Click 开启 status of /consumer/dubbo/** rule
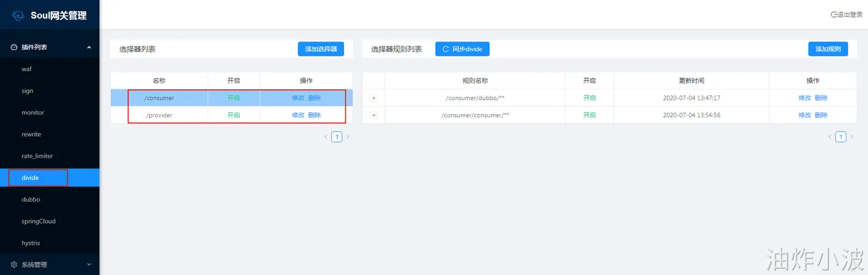 tap(589, 98)
